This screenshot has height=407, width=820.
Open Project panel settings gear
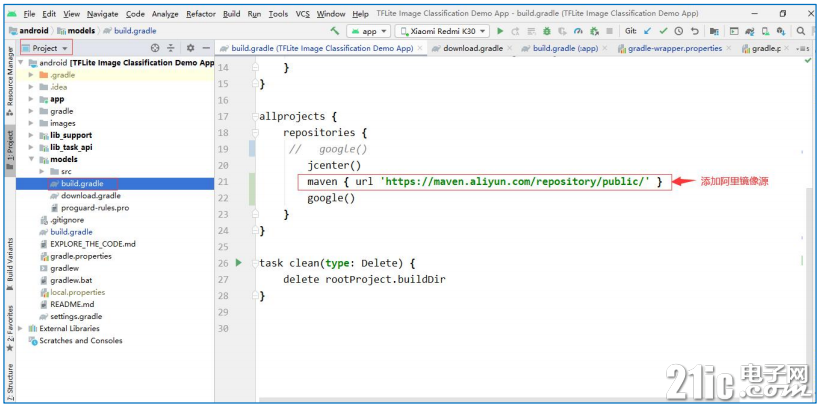coord(190,48)
